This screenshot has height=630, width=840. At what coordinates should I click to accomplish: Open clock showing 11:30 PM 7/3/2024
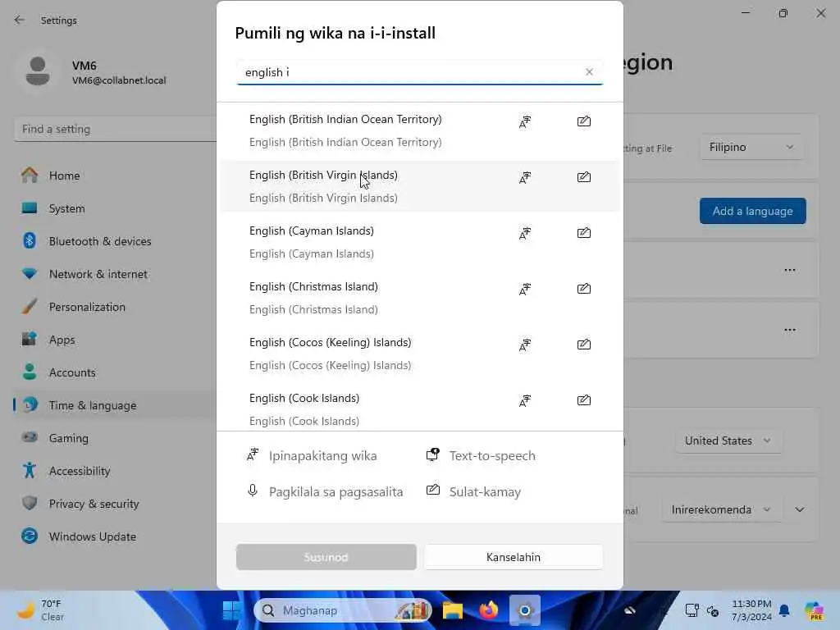click(x=751, y=610)
